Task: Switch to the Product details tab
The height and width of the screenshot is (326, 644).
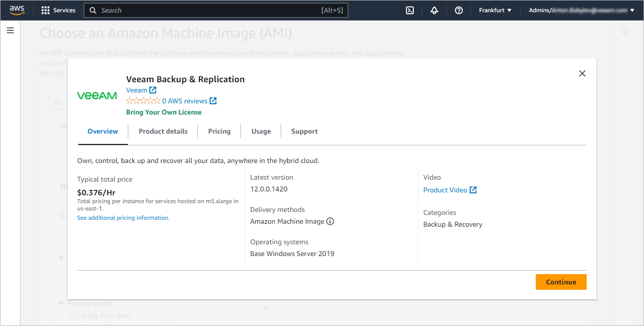Action: point(163,131)
